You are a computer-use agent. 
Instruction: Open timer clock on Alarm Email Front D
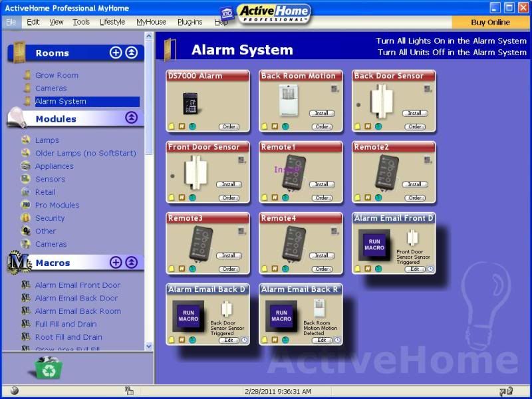[x=430, y=269]
